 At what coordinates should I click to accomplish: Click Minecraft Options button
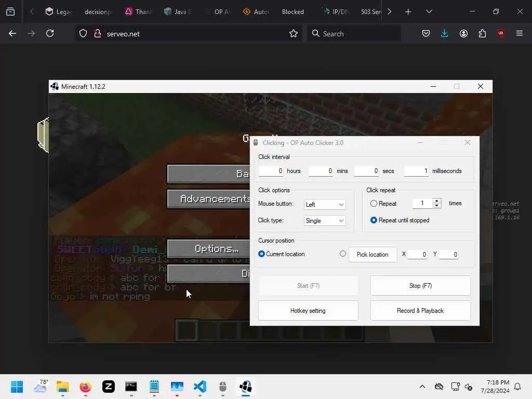pyautogui.click(x=208, y=249)
